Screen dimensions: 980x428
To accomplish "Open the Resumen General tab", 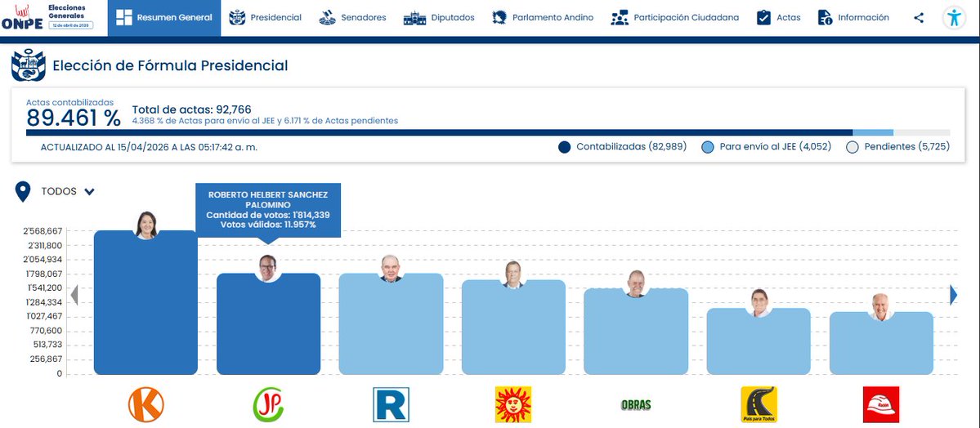I will pos(163,18).
